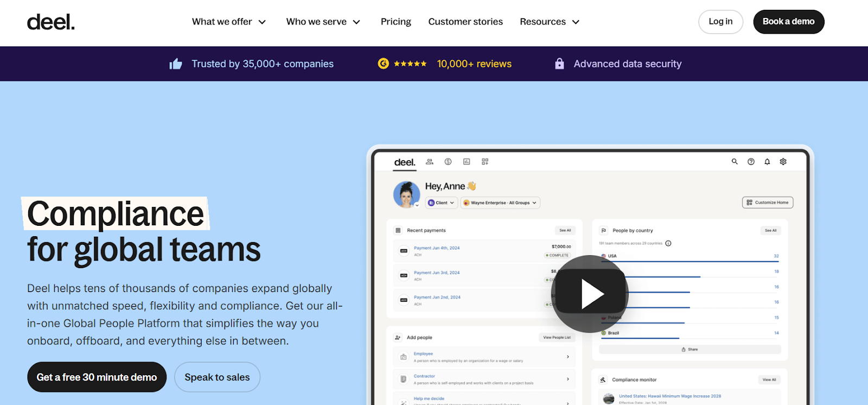Click the settings gear icon in dashboard
Screen dimensions: 868x405
click(783, 161)
